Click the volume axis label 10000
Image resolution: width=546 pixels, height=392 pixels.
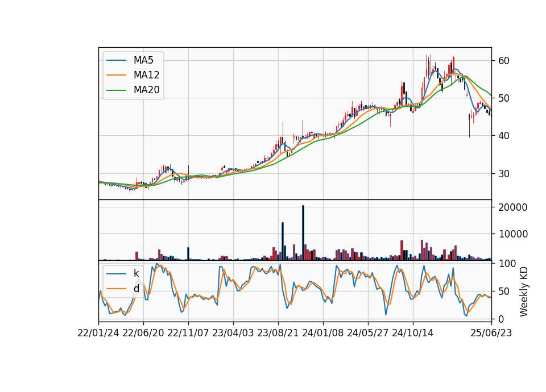tap(513, 234)
